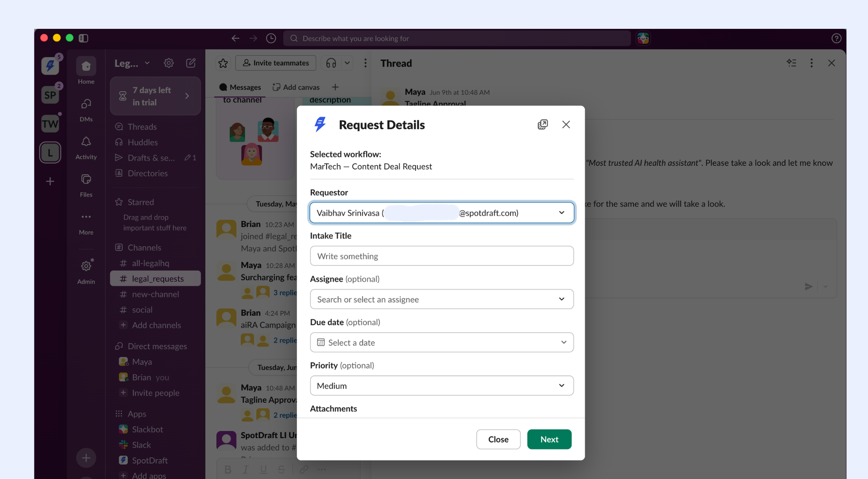Open the Activity bell
The width and height of the screenshot is (868, 479).
tap(86, 147)
